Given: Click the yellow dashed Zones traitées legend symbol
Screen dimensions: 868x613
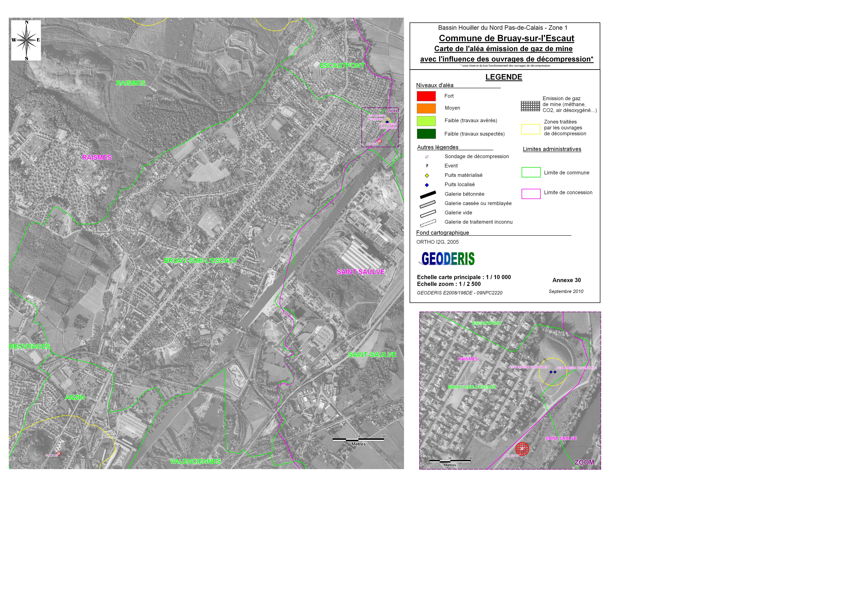Looking at the screenshot, I should coord(531,129).
